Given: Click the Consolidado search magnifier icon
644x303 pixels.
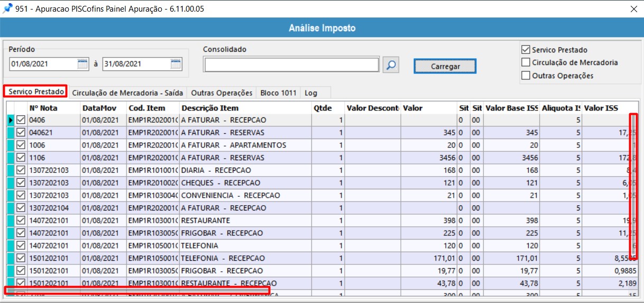Looking at the screenshot, I should (391, 65).
